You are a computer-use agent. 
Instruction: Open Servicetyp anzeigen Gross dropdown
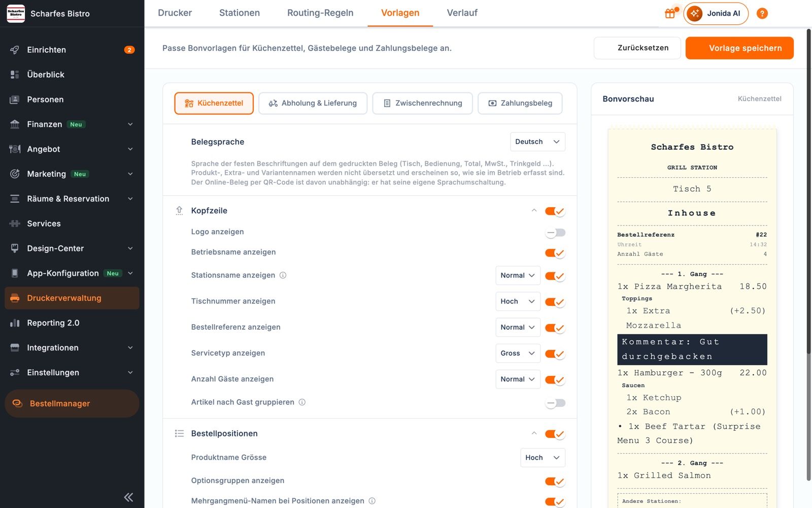pyautogui.click(x=518, y=353)
